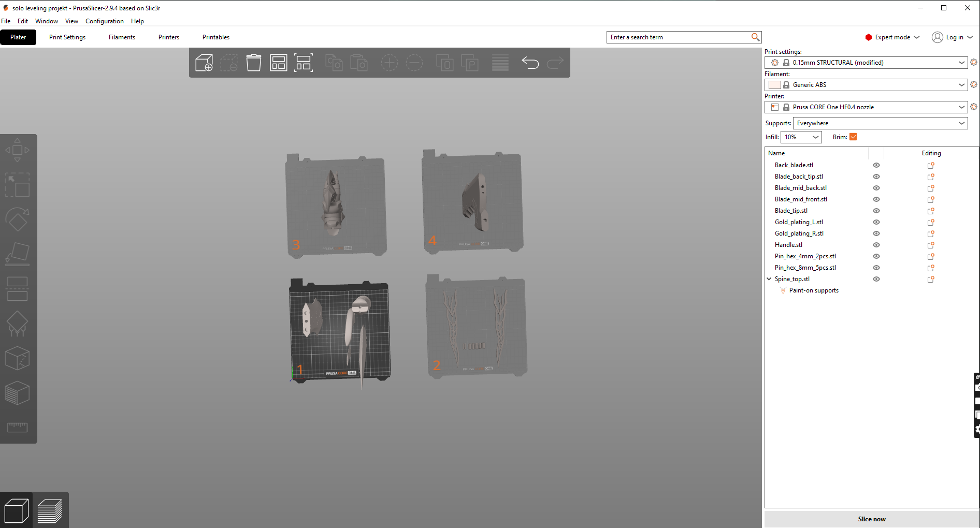The image size is (980, 528).
Task: Open the Prusa CORE One printer dropdown
Action: 866,107
